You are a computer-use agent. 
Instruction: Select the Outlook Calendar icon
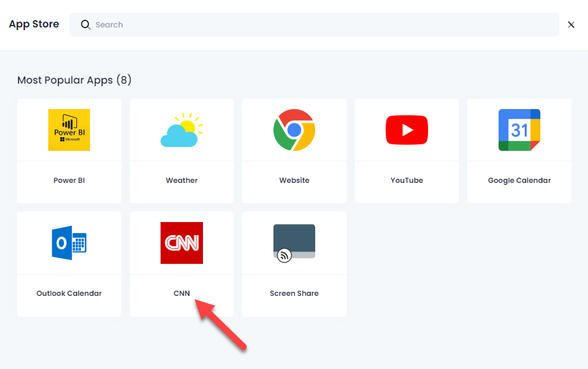pyautogui.click(x=69, y=243)
